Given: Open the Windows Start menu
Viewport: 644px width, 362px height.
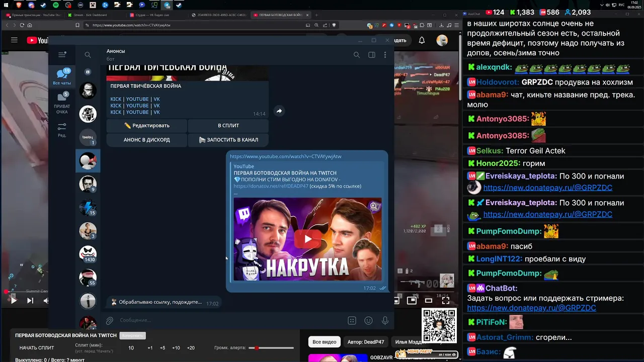Looking at the screenshot, I should (7, 5).
